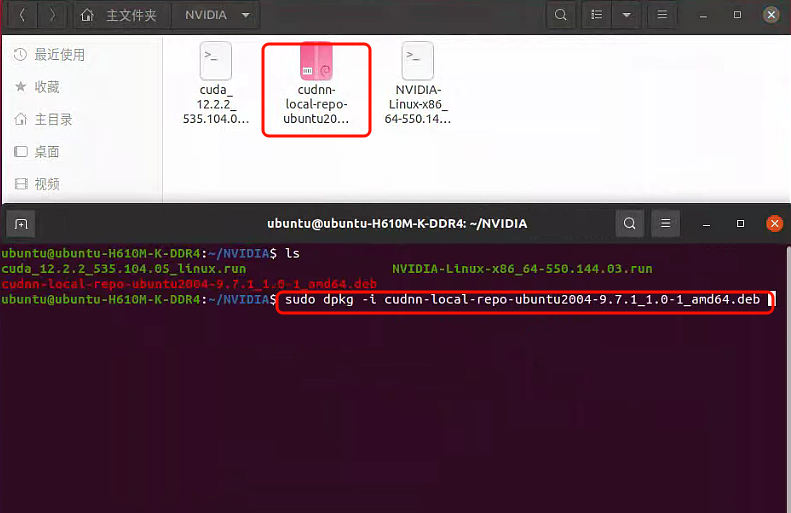The height and width of the screenshot is (513, 791).
Task: Open the terminal hamburger menu
Action: coord(666,223)
